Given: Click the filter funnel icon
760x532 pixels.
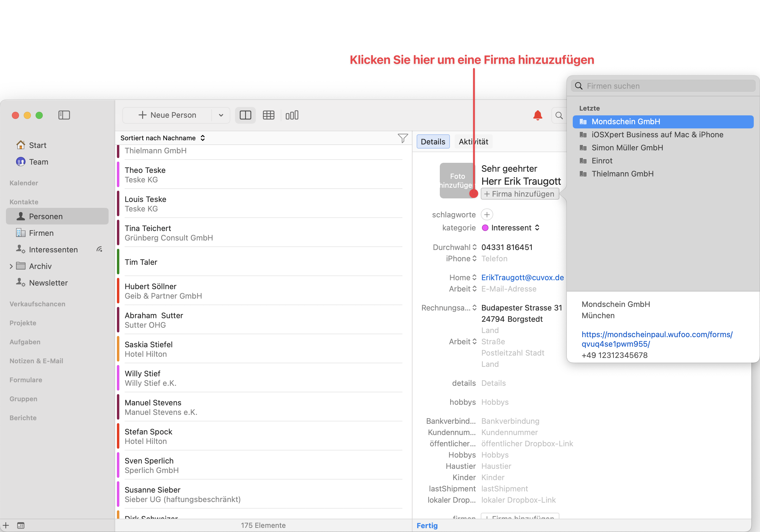Looking at the screenshot, I should (402, 138).
